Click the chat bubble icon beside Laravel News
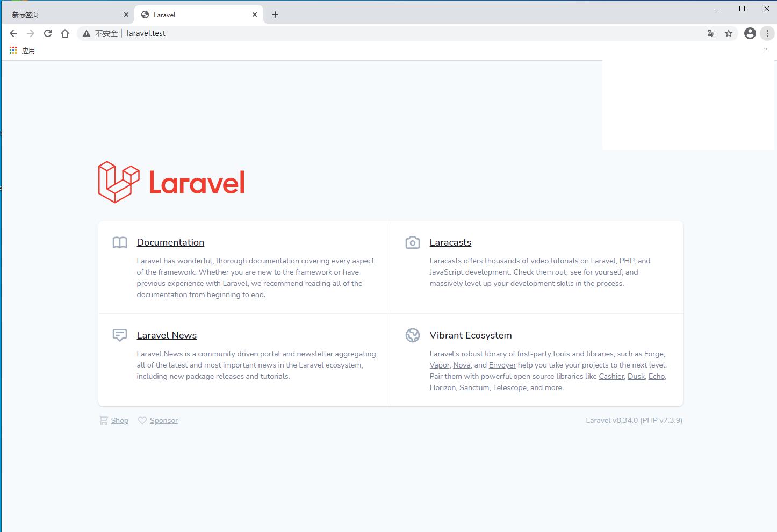Viewport: 777px width, 532px height. (x=120, y=335)
